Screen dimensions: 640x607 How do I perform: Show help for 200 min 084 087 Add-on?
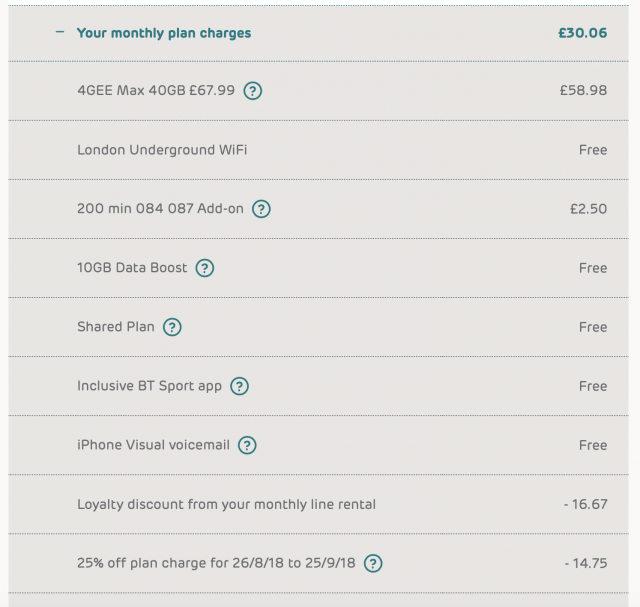pyautogui.click(x=262, y=209)
